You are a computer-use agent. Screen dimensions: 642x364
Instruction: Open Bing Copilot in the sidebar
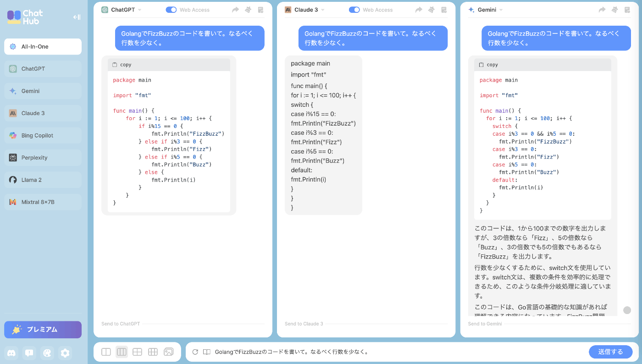pyautogui.click(x=43, y=135)
